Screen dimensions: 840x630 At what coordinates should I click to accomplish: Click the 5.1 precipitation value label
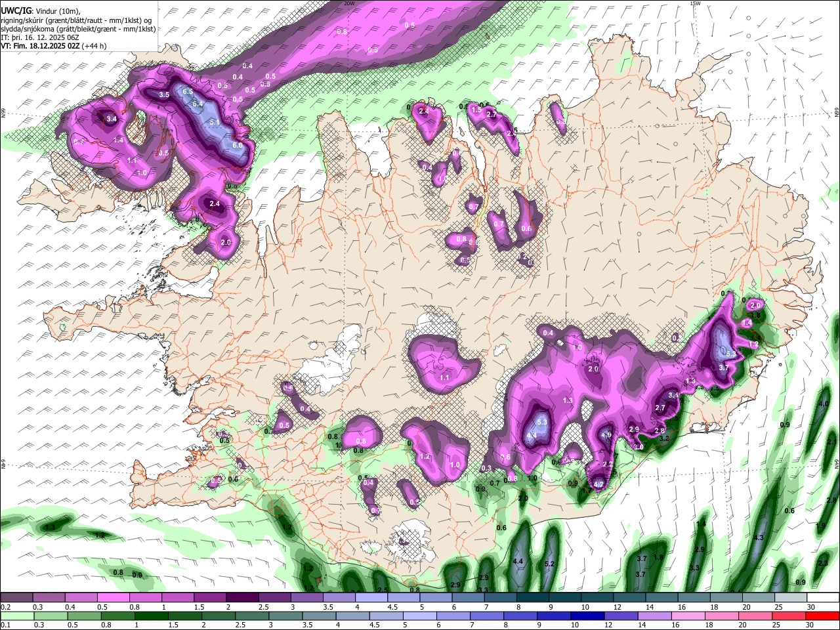tap(215, 122)
